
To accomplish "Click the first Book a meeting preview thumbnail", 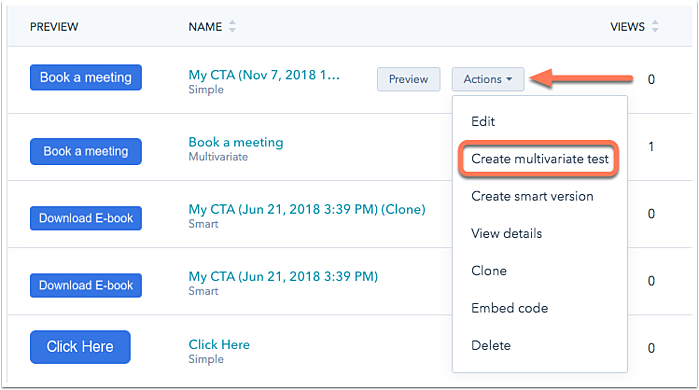I will 86,78.
